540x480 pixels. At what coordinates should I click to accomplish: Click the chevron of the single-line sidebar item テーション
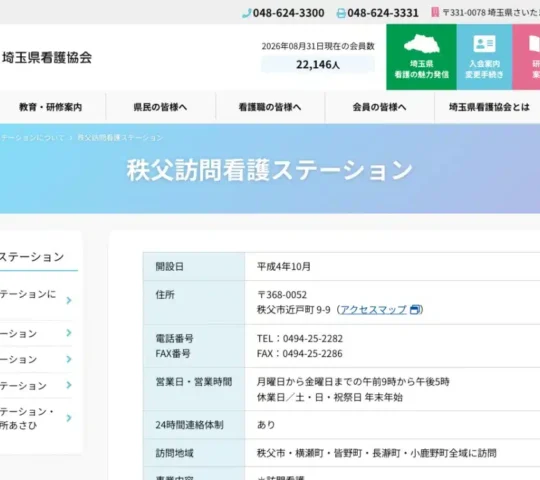[69, 385]
